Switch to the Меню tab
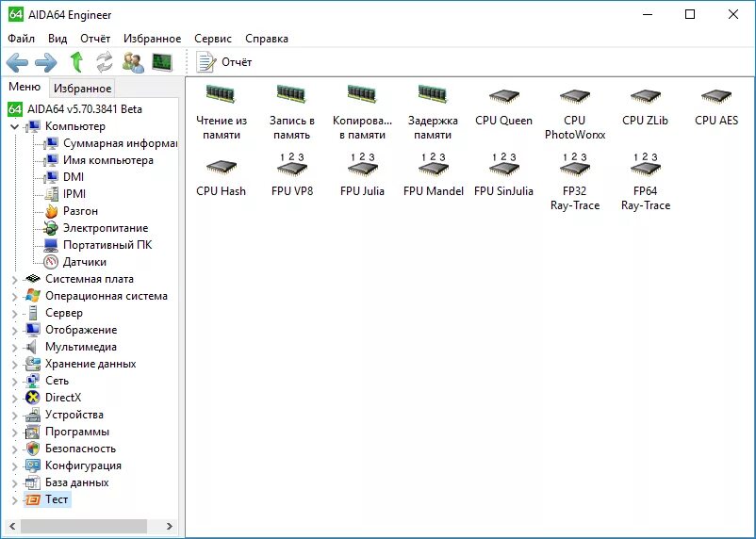The image size is (756, 539). point(25,87)
